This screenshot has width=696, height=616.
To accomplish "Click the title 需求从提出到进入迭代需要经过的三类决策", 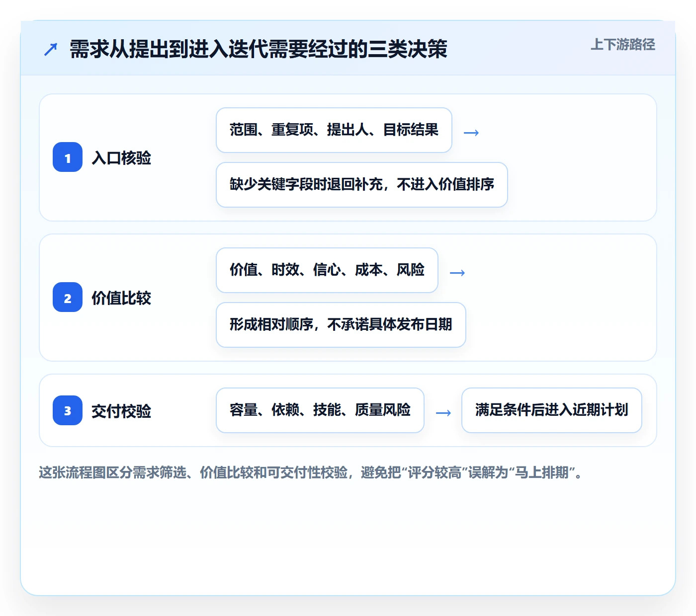I will 259,49.
